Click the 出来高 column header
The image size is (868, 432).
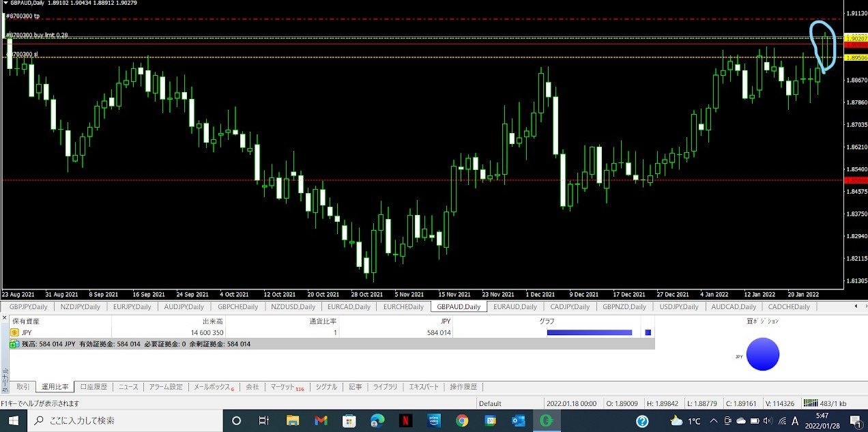pyautogui.click(x=212, y=321)
